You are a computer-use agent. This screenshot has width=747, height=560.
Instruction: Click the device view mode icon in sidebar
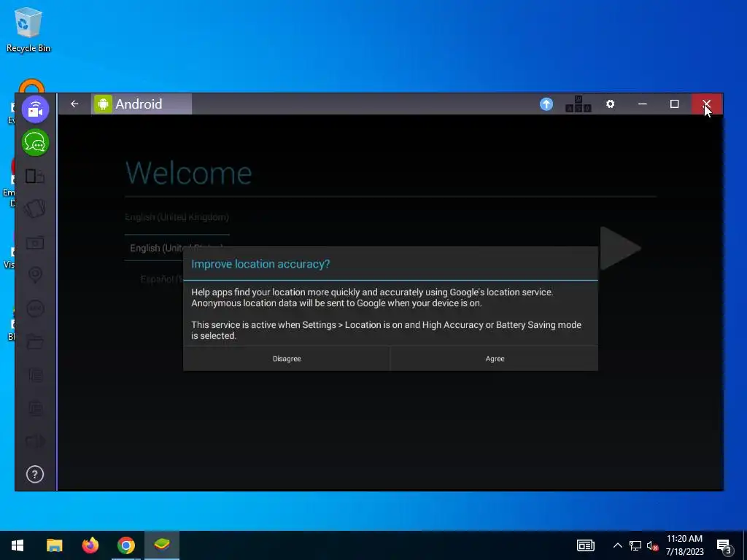[x=35, y=176]
